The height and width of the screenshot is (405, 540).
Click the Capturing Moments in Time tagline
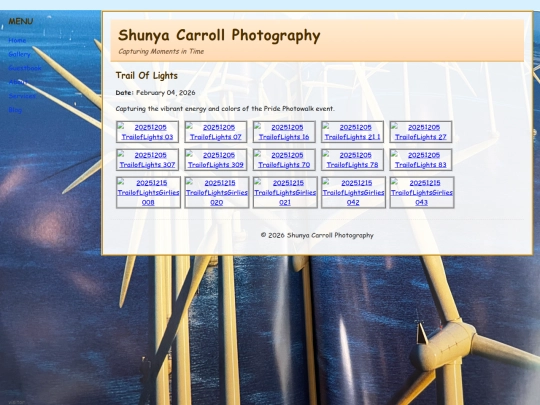pos(161,51)
